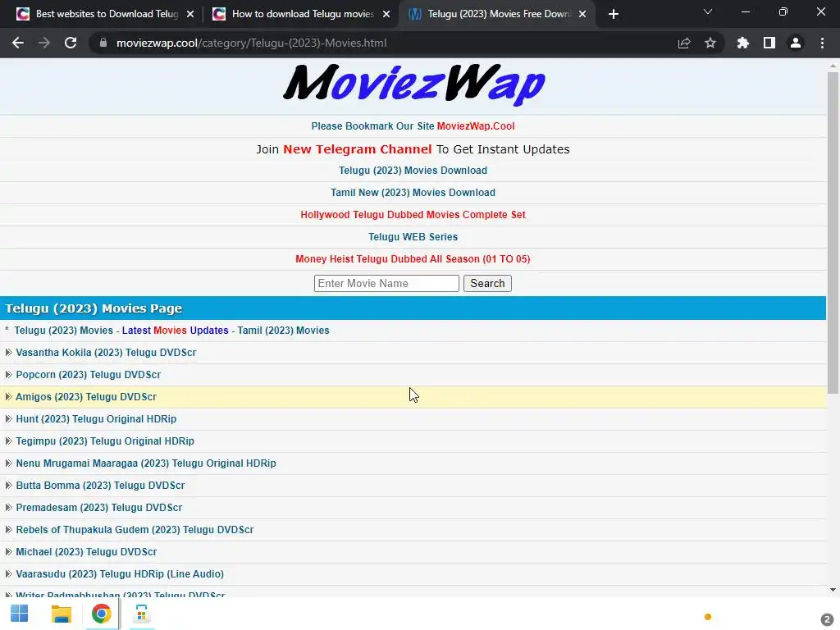Click the browser forward arrow

(x=44, y=43)
